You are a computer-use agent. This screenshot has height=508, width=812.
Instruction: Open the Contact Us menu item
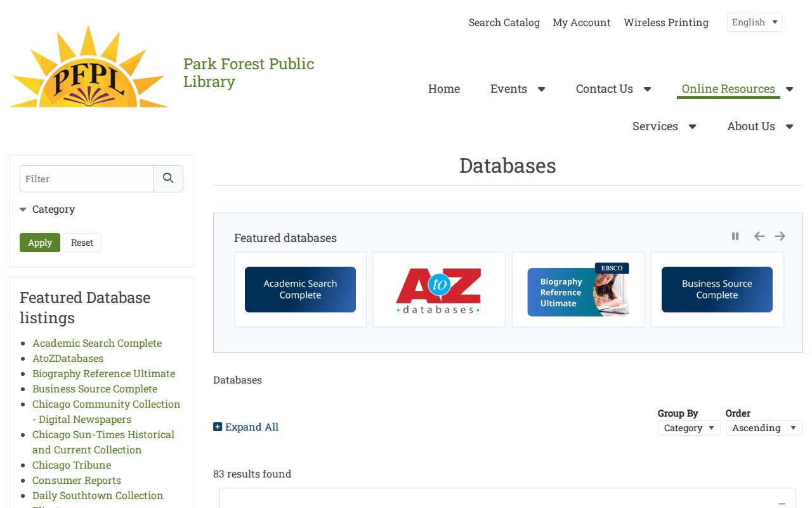pos(605,89)
